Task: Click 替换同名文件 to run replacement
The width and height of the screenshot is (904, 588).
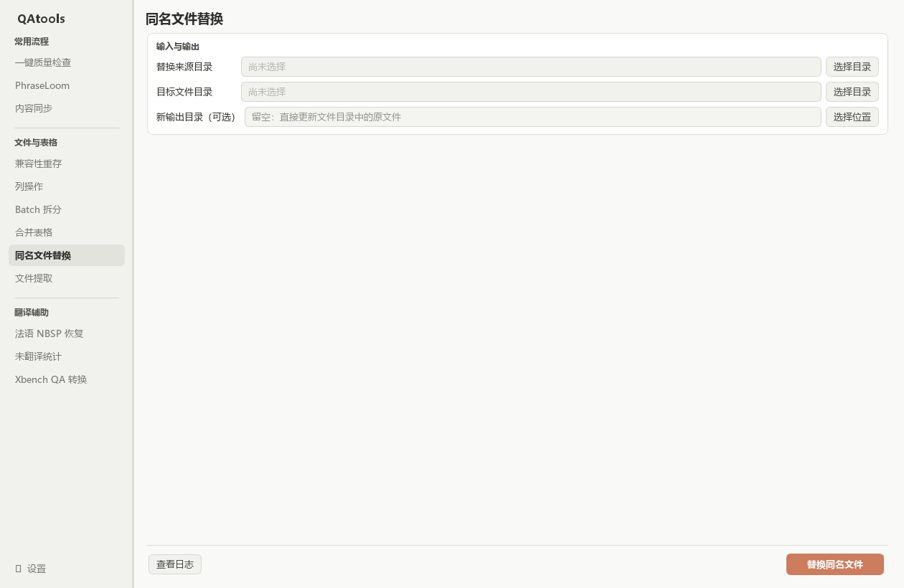Action: (x=835, y=564)
